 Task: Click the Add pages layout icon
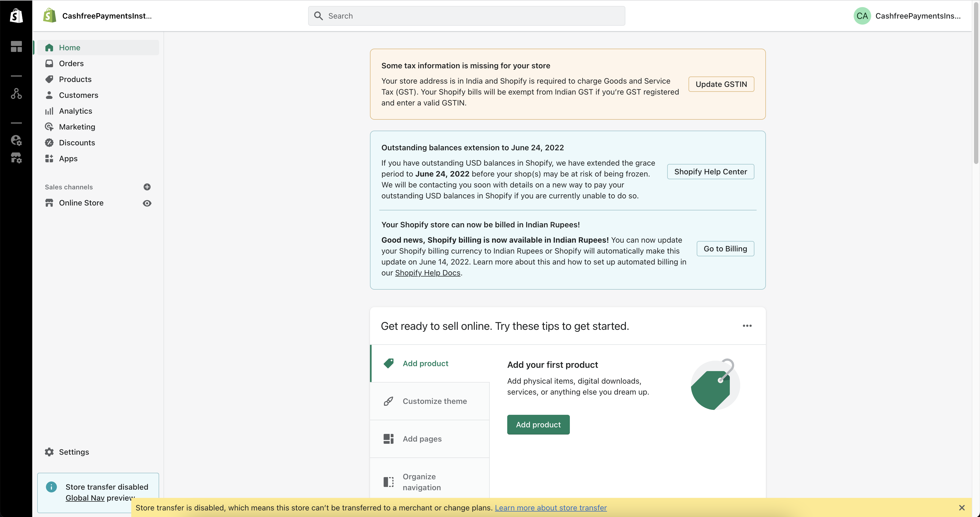pyautogui.click(x=389, y=439)
